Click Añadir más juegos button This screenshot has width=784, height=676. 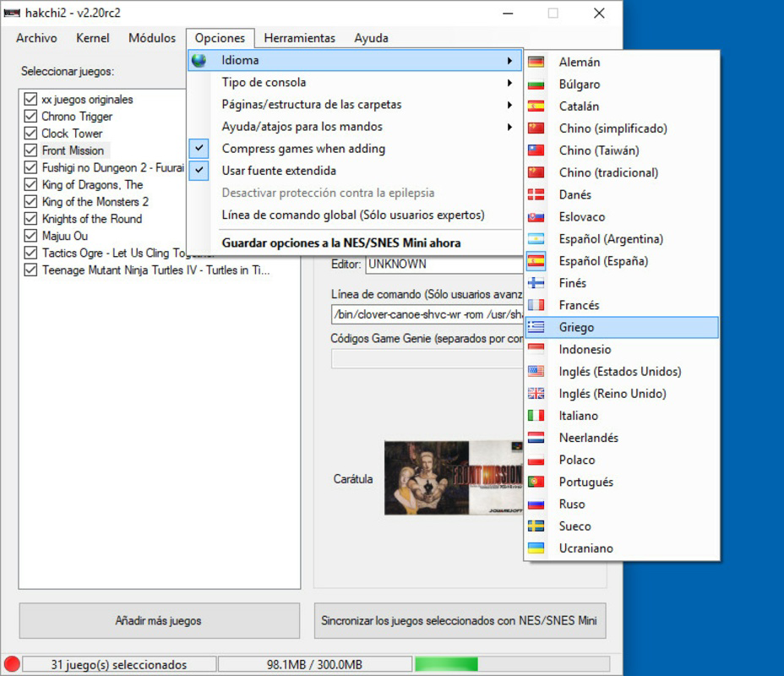[160, 620]
